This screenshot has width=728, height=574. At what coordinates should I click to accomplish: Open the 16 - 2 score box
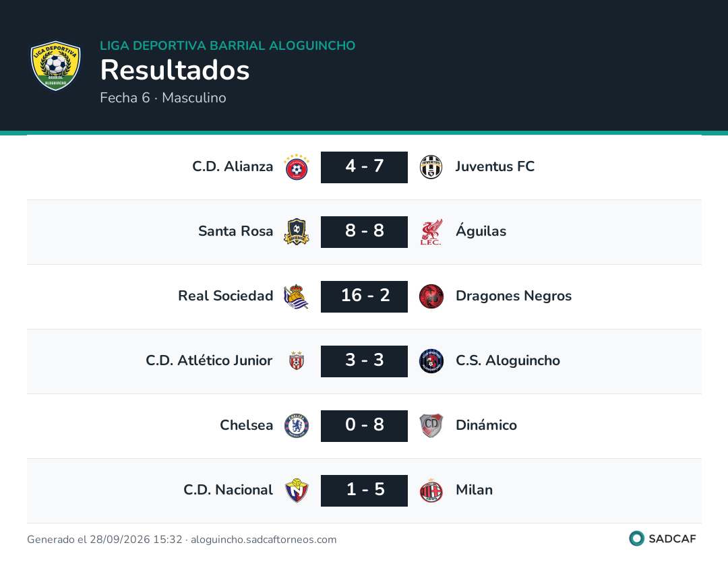click(x=365, y=296)
